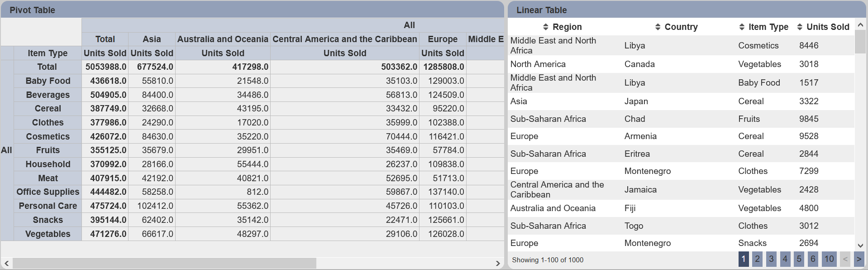Select the Office Supplies row header
Screen dimensions: 868x270
48,192
